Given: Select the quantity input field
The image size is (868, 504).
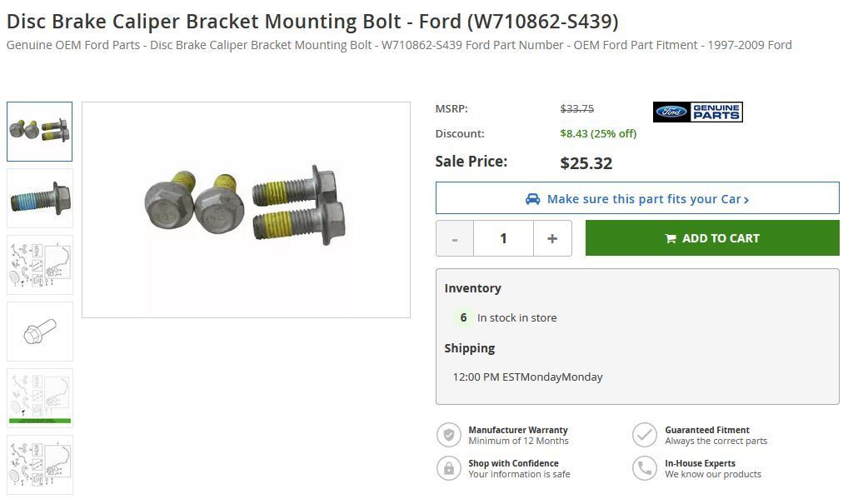Looking at the screenshot, I should coord(503,237).
